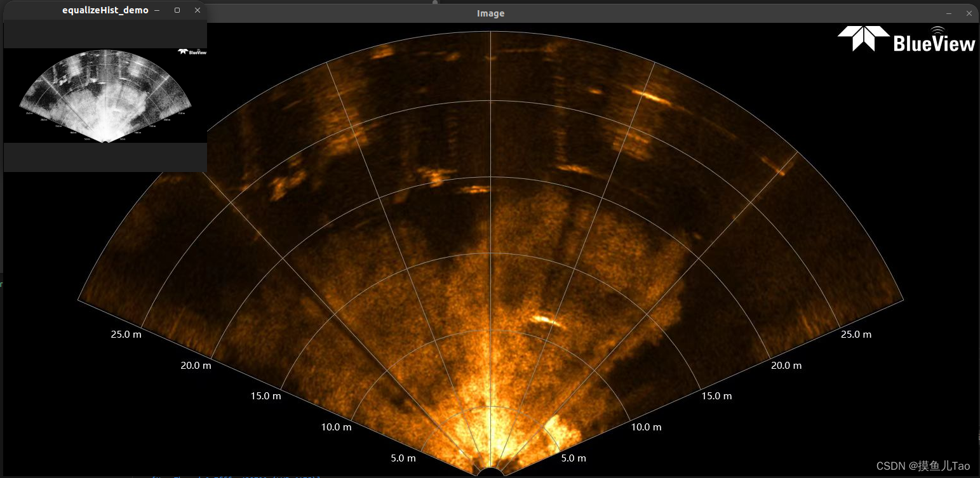
Task: Click the left-side 5.0 m range label
Action: coord(403,458)
